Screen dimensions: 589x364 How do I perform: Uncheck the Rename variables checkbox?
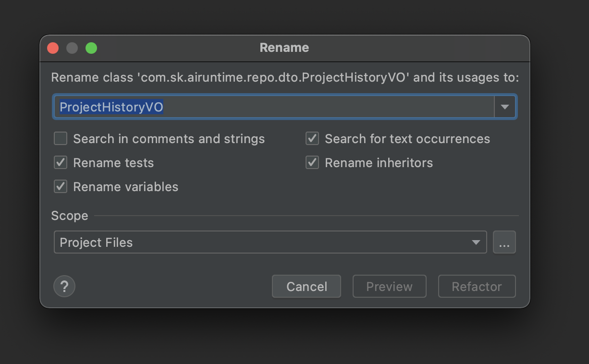pyautogui.click(x=61, y=187)
